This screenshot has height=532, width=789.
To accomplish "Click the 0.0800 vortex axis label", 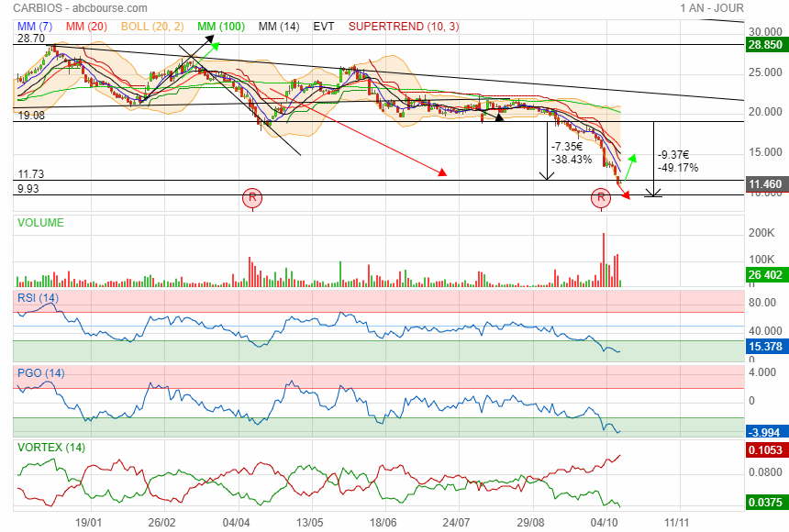I will pyautogui.click(x=765, y=472).
